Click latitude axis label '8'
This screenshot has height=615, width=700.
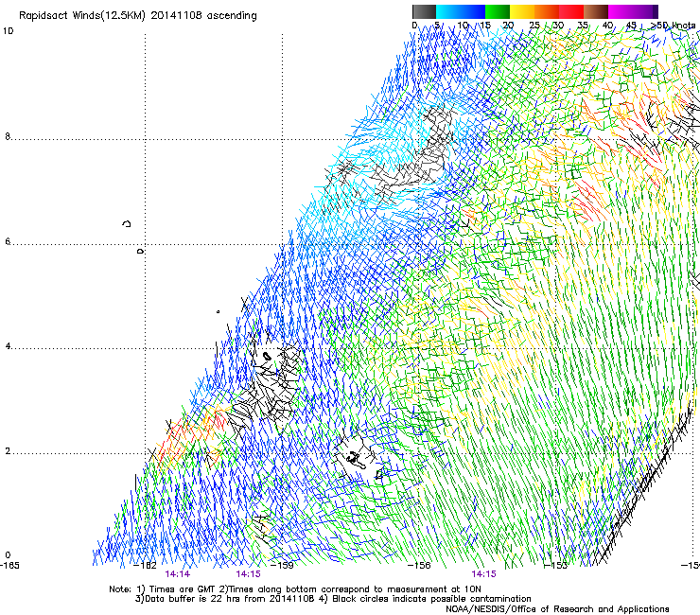click(8, 136)
